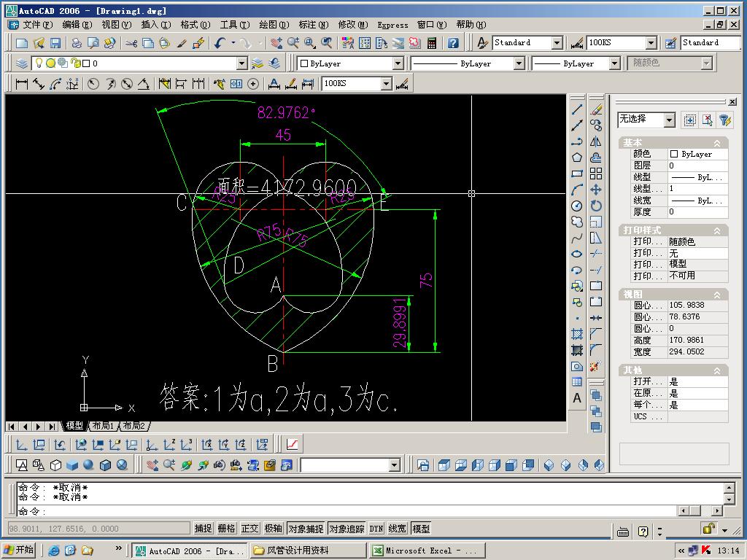
Task: Open 风管设计用资料 folder taskbar button
Action: (309, 551)
